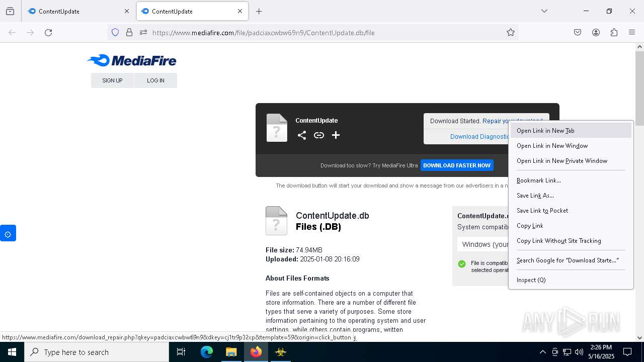This screenshot has height=362, width=644.
Task: Click the File size 74.94MB text
Action: tap(294, 250)
